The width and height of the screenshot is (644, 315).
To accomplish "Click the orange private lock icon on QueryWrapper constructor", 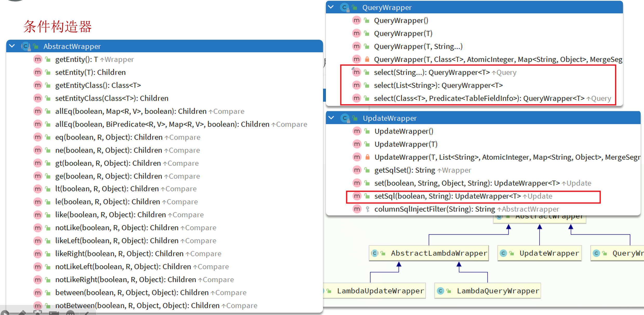I will [367, 59].
